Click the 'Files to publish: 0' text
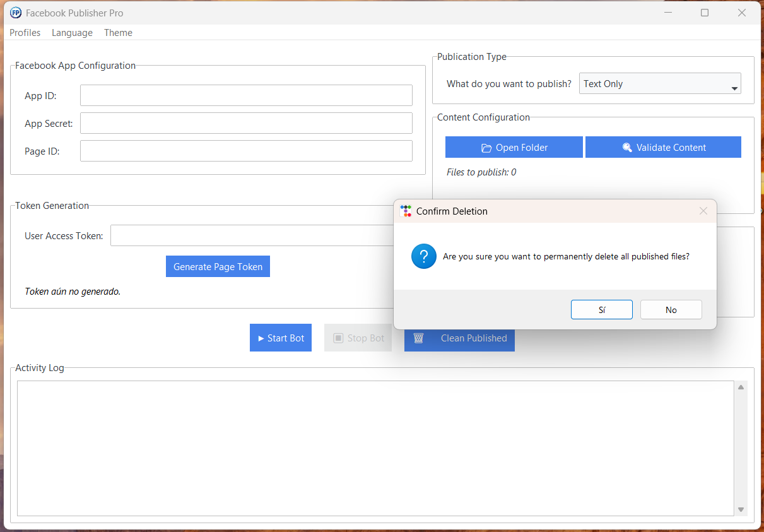The width and height of the screenshot is (764, 532). coord(481,172)
